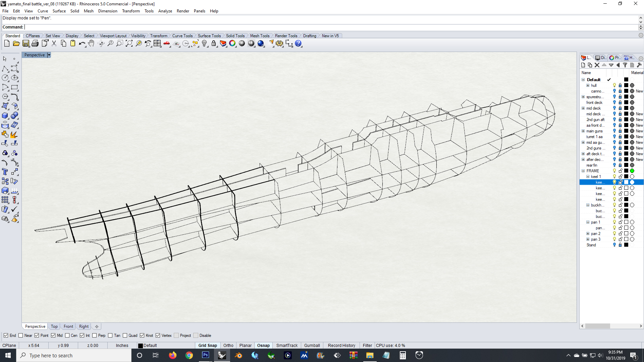
Task: Click the color swatch of Stand layer
Action: click(626, 245)
